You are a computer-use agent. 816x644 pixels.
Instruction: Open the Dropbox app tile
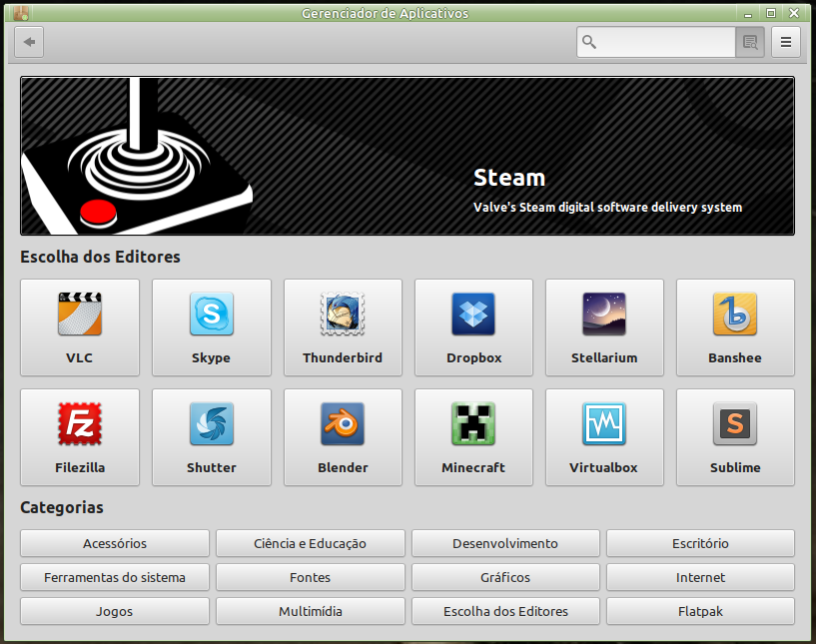(x=473, y=327)
